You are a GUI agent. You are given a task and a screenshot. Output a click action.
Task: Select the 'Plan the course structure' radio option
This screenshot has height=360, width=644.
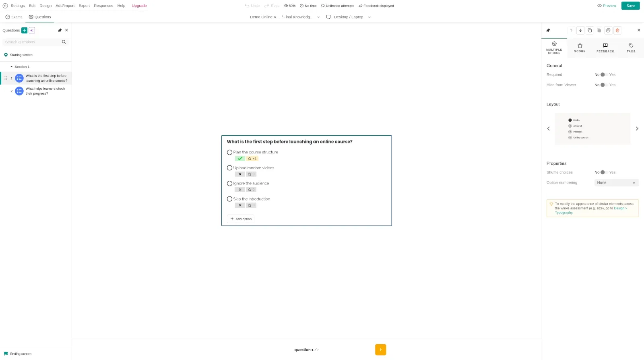point(229,152)
